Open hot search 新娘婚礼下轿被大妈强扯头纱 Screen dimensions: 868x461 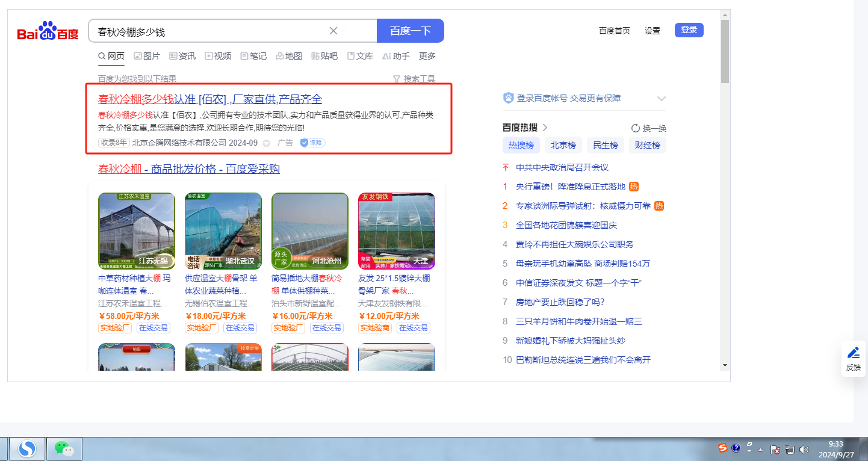coord(571,341)
